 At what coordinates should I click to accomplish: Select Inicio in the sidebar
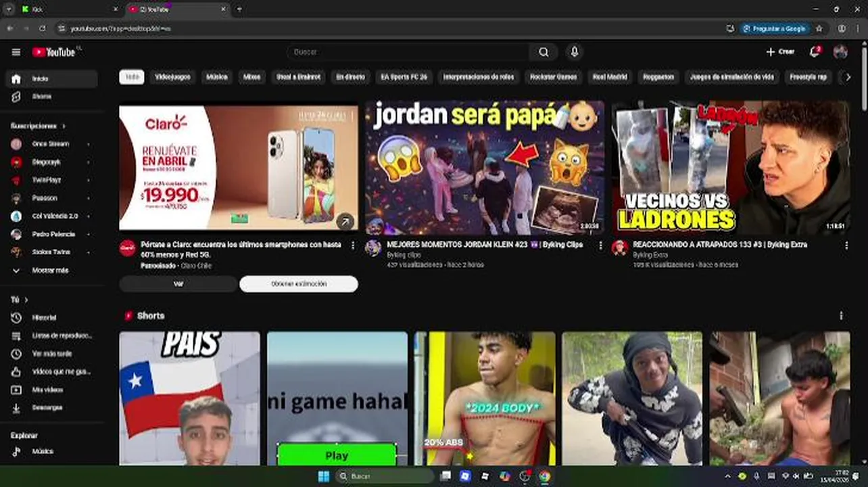[51, 78]
